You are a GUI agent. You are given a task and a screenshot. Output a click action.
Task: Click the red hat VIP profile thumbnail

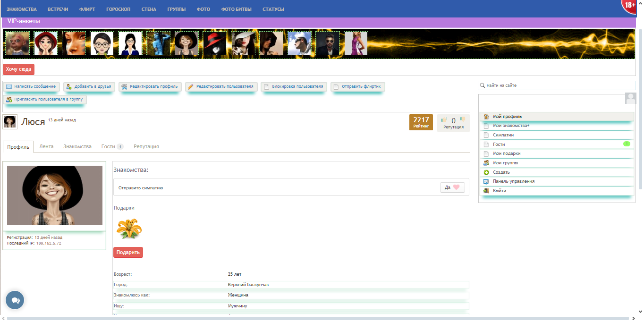coord(215,43)
